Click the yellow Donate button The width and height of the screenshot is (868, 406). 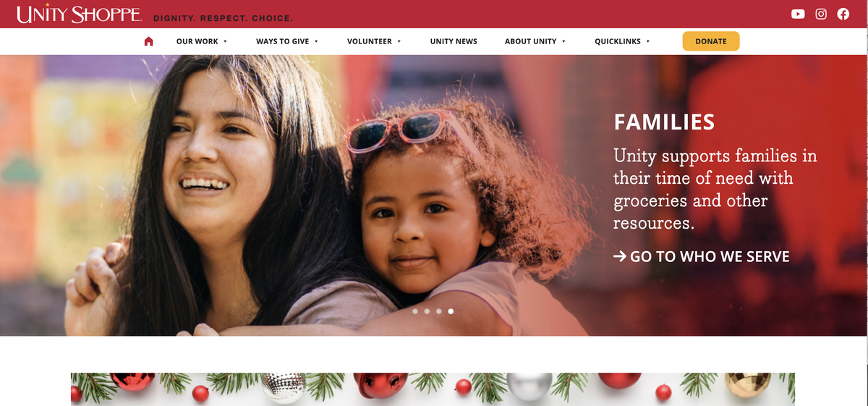[711, 41]
